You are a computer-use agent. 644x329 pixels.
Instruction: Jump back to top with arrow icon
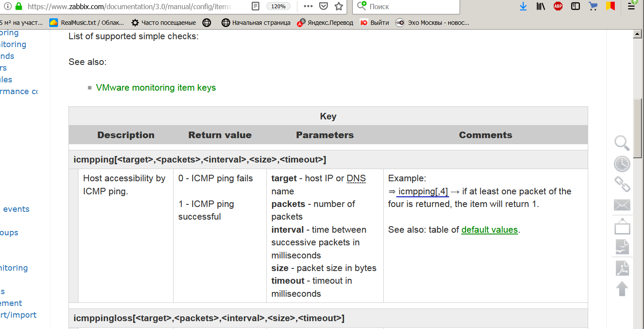[622, 288]
